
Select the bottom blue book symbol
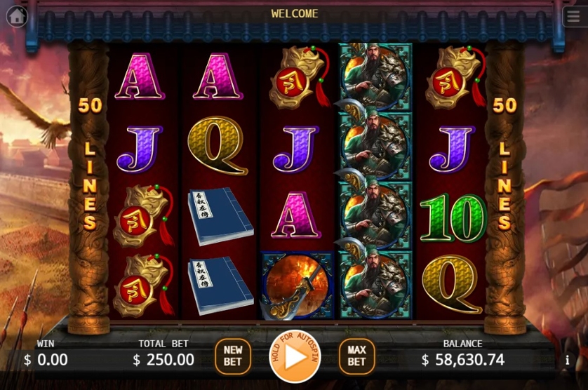click(x=220, y=285)
